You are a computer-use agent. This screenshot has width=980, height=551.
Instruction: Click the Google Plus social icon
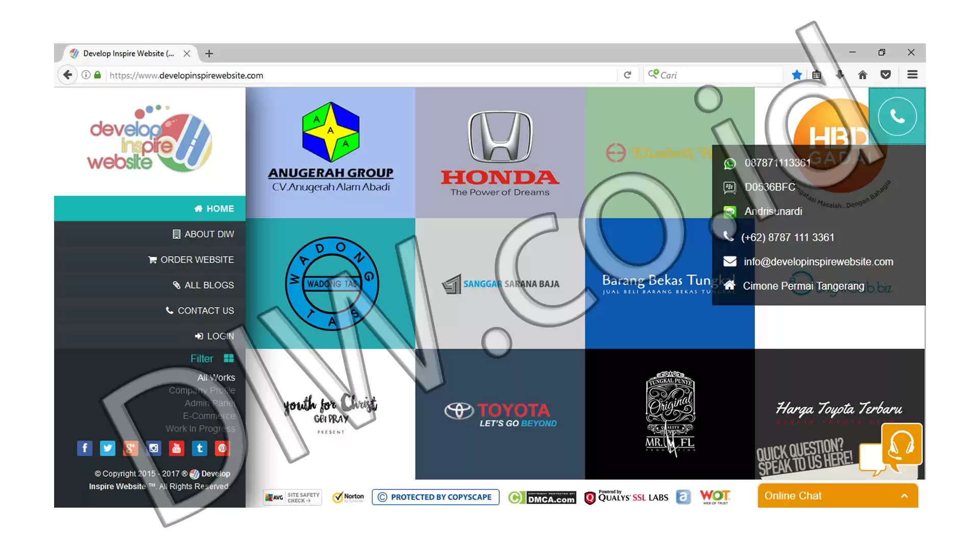click(131, 448)
